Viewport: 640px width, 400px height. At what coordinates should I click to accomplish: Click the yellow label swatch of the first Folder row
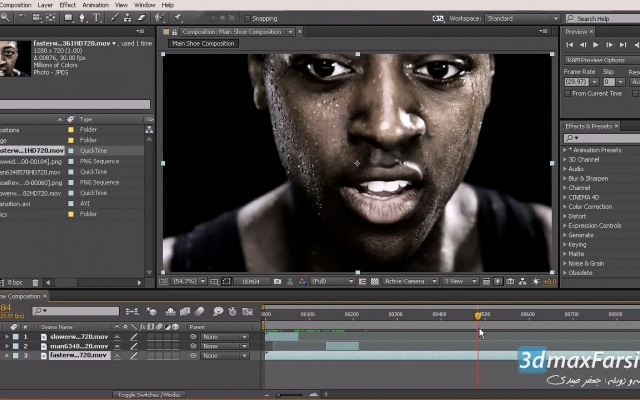tap(71, 130)
